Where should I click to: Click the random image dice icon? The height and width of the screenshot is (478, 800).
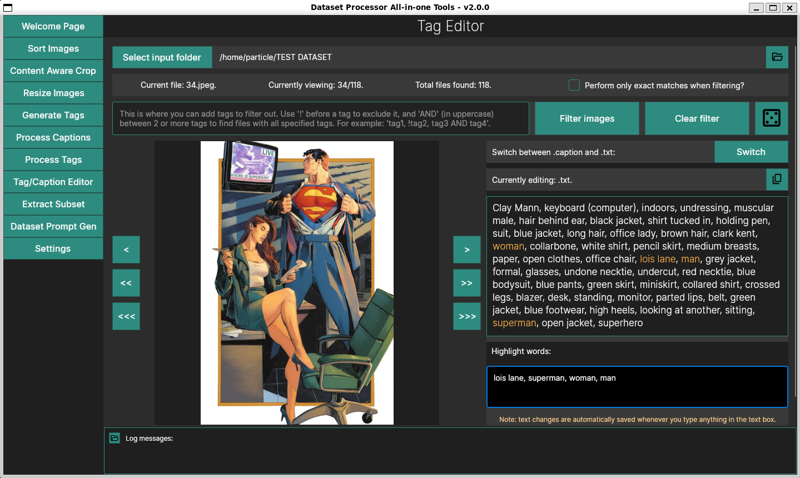pyautogui.click(x=771, y=118)
